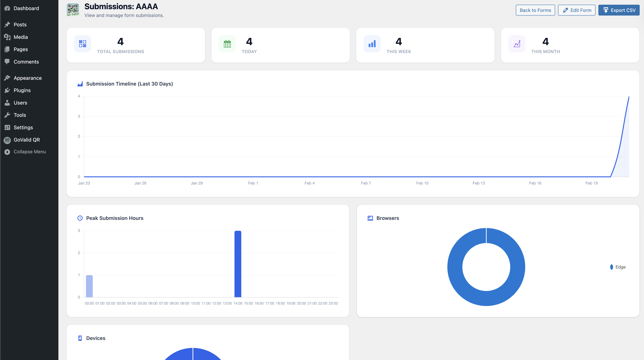Click the GoValid QR logo icon in header
This screenshot has height=360, width=644.
(73, 10)
